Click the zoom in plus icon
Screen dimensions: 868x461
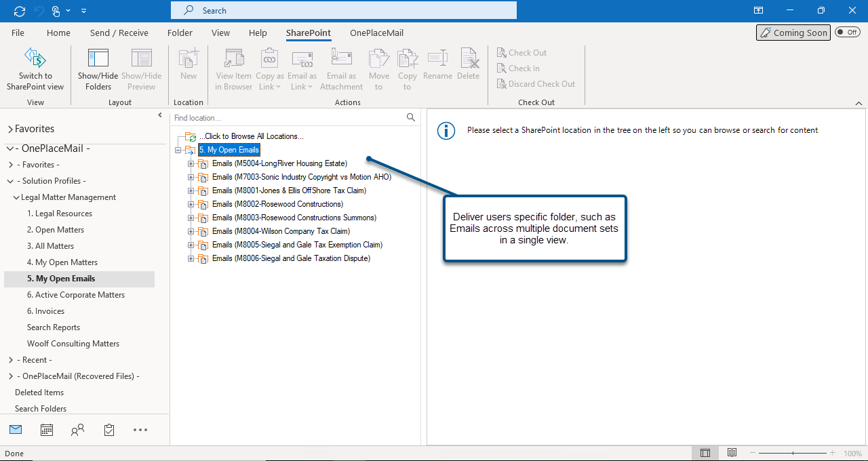[x=832, y=453]
